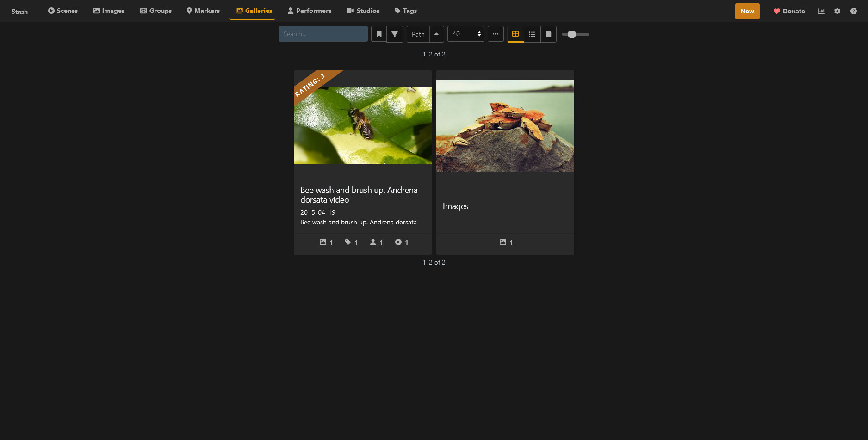The height and width of the screenshot is (440, 868).
Task: Open the bee gallery thumbnail
Action: tap(363, 125)
